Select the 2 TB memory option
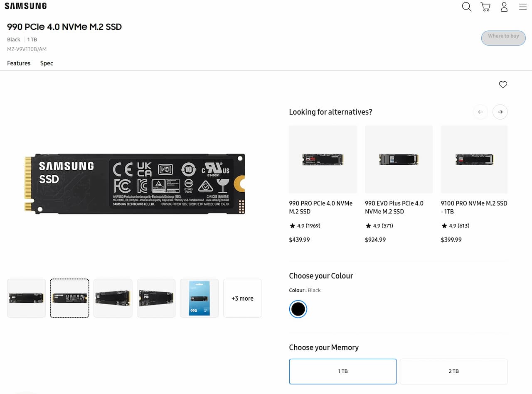This screenshot has height=394, width=532. 454,372
